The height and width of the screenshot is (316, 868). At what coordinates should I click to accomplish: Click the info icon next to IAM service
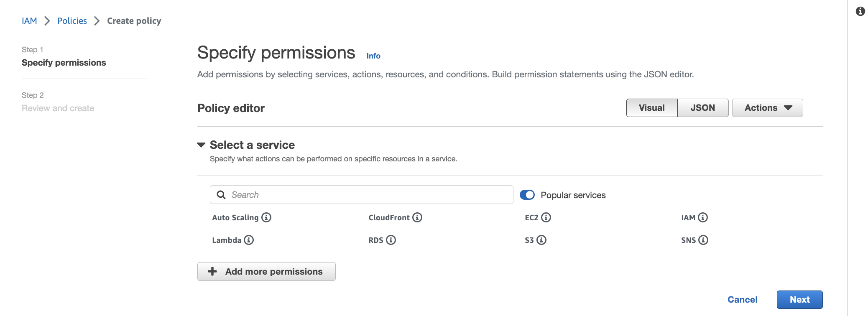(703, 217)
